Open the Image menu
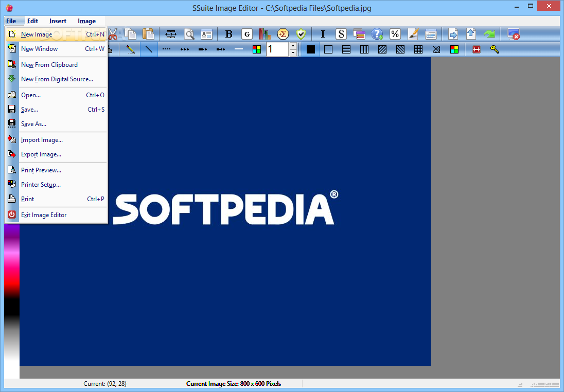Viewport: 564px width, 392px height. click(86, 21)
